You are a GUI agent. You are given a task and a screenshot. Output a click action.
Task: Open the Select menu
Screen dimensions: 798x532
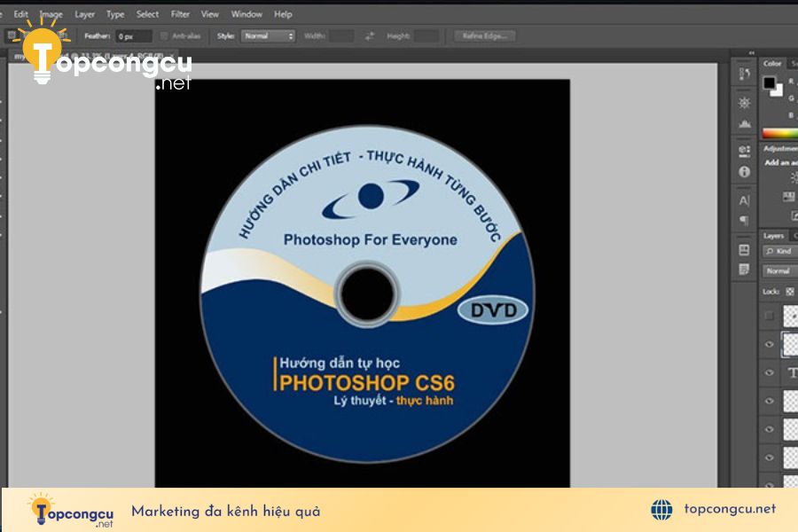147,14
